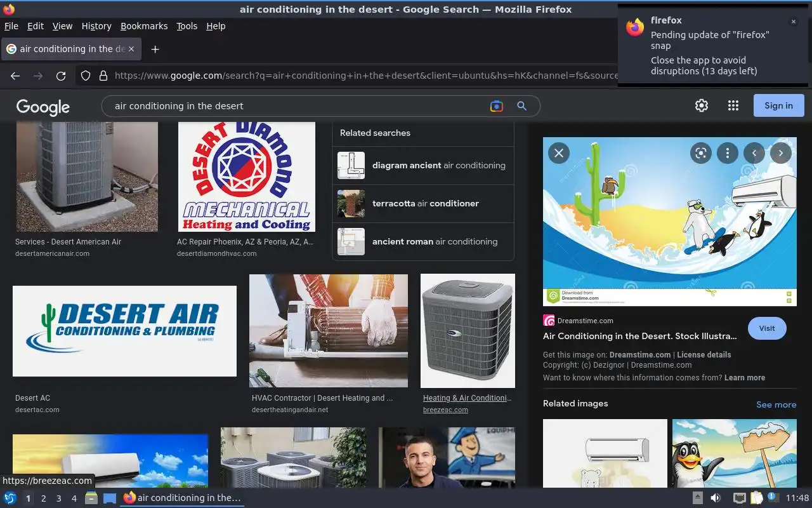Open three-dot menu on image preview
The width and height of the screenshot is (812, 508).
728,153
